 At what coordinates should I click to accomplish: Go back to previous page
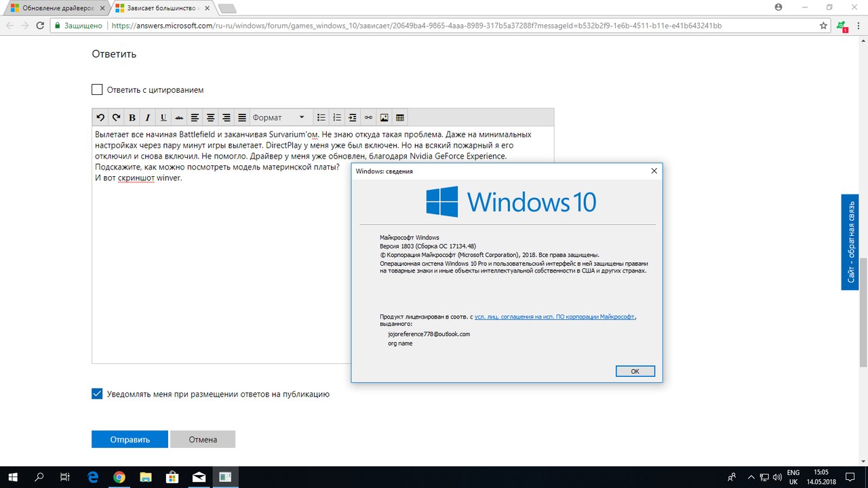coord(9,26)
